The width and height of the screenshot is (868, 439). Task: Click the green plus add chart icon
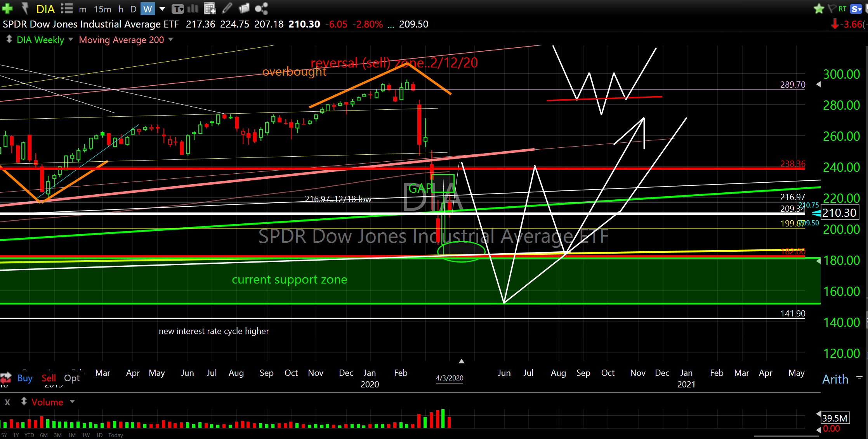point(7,8)
